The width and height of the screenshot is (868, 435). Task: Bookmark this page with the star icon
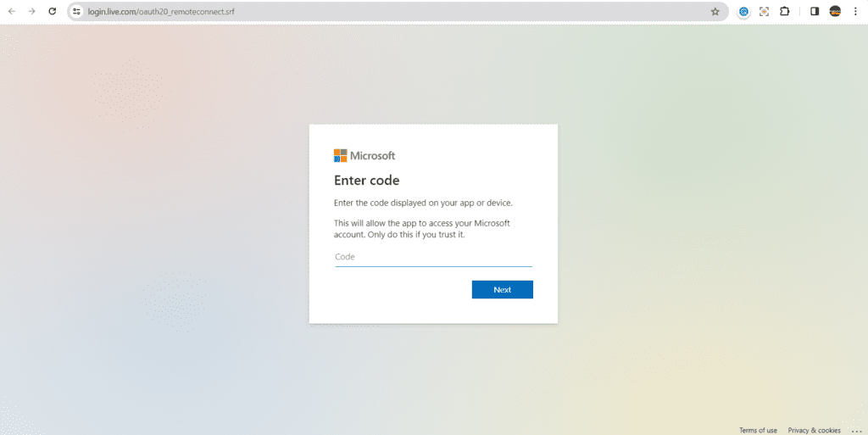[715, 12]
